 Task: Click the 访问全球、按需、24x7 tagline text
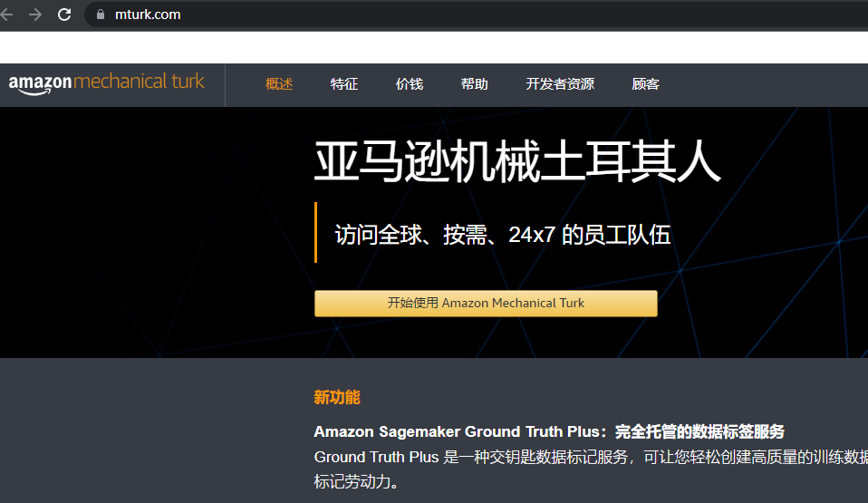coord(503,235)
